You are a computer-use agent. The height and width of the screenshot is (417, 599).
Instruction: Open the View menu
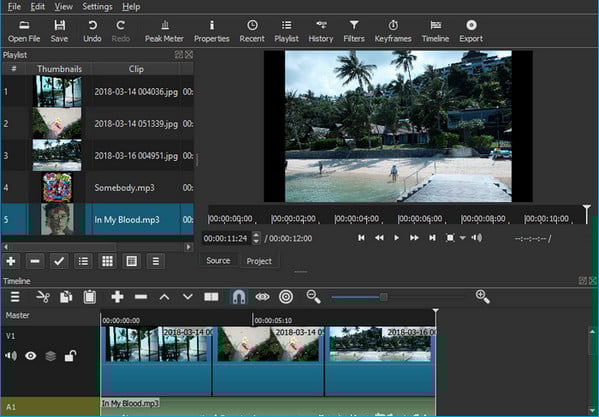tap(63, 6)
